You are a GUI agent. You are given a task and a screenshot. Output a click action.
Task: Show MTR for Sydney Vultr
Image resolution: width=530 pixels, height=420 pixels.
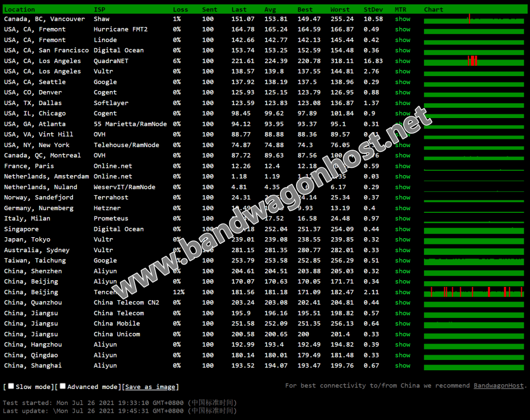[403, 250]
